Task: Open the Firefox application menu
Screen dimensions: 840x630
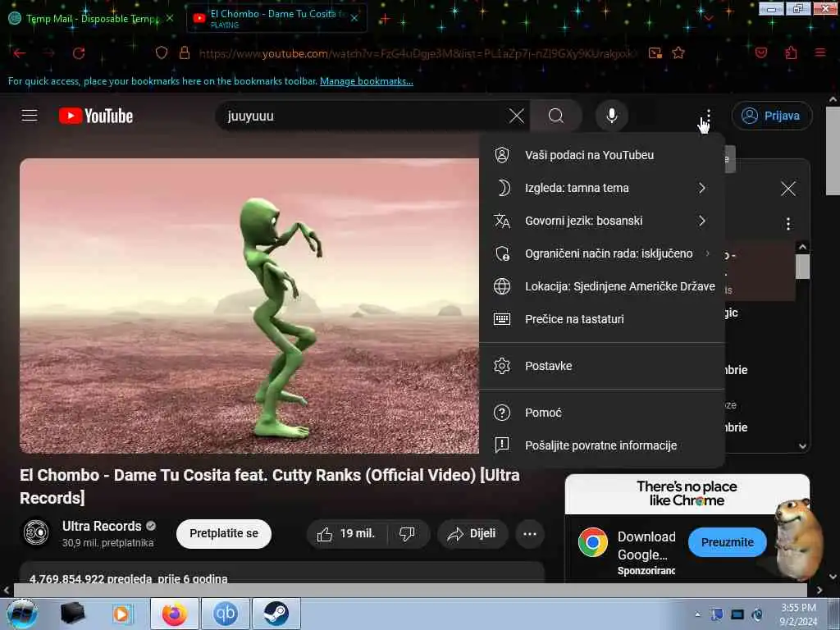Action: point(820,52)
